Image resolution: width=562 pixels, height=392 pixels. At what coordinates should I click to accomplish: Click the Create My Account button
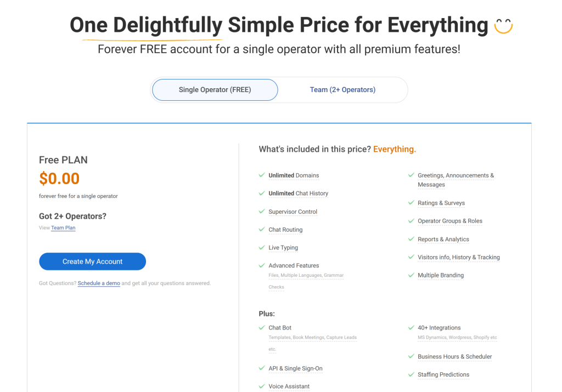(x=92, y=262)
